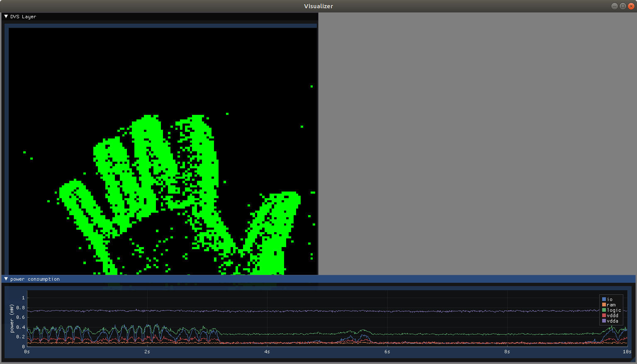The width and height of the screenshot is (637, 364).
Task: Collapse the DVS Layer panel triangle
Action: pos(6,17)
